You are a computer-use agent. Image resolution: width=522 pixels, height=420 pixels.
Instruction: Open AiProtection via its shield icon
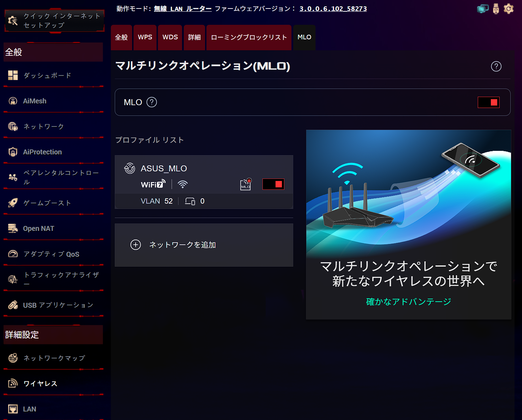tap(13, 152)
